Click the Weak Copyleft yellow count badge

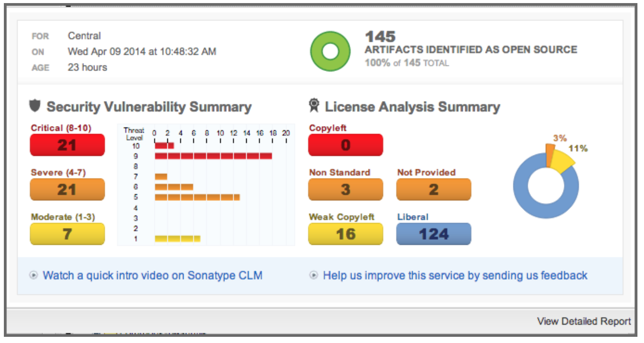click(x=346, y=234)
